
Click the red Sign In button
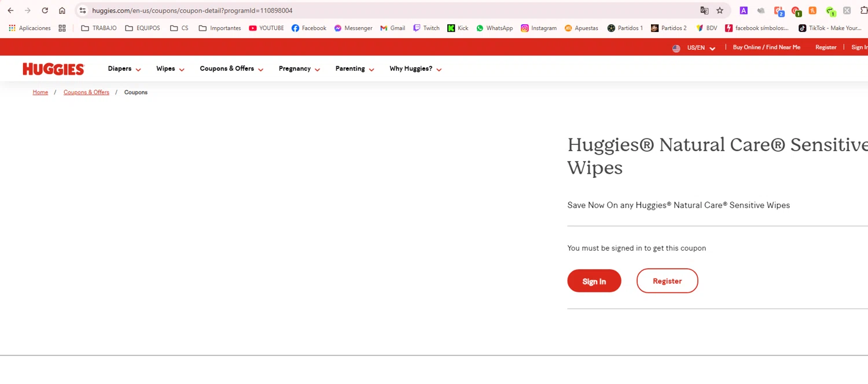click(x=594, y=281)
